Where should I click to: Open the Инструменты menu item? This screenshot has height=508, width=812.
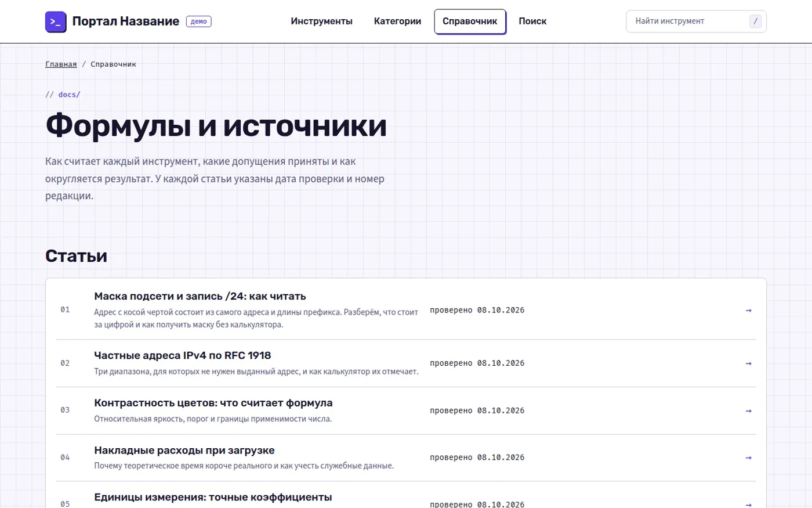coord(321,21)
